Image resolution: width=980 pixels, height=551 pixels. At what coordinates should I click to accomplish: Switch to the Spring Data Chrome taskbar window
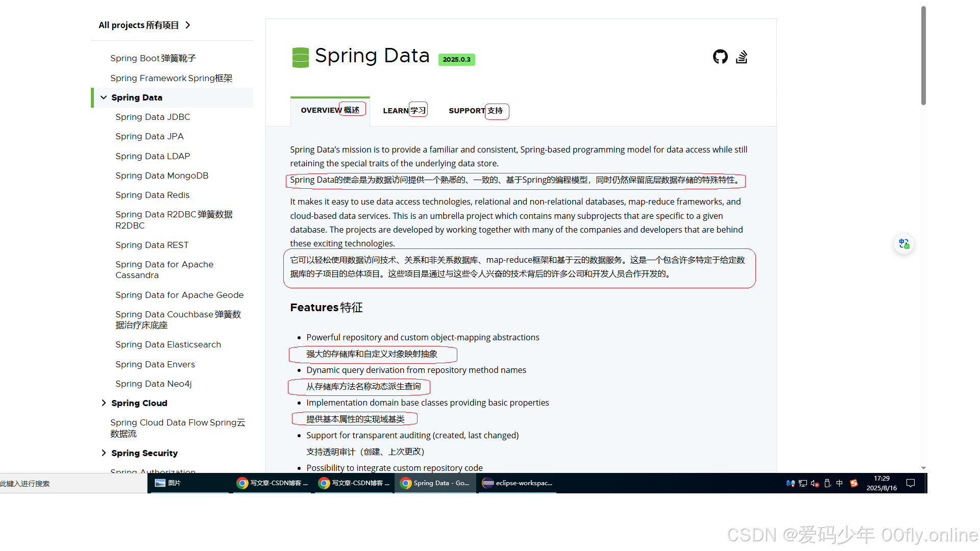(435, 483)
